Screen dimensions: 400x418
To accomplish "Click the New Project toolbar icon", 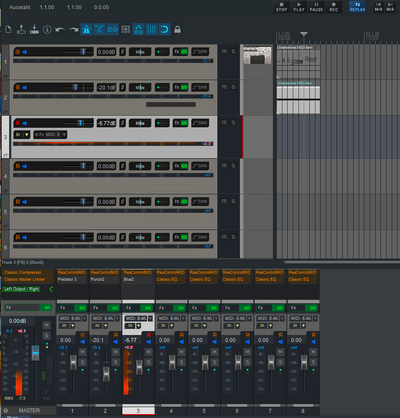I will coord(8,29).
